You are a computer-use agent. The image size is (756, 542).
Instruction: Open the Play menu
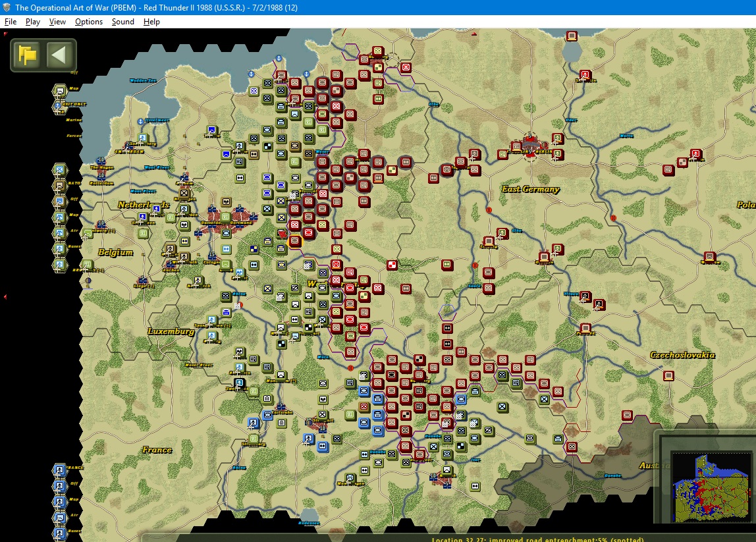pyautogui.click(x=33, y=22)
